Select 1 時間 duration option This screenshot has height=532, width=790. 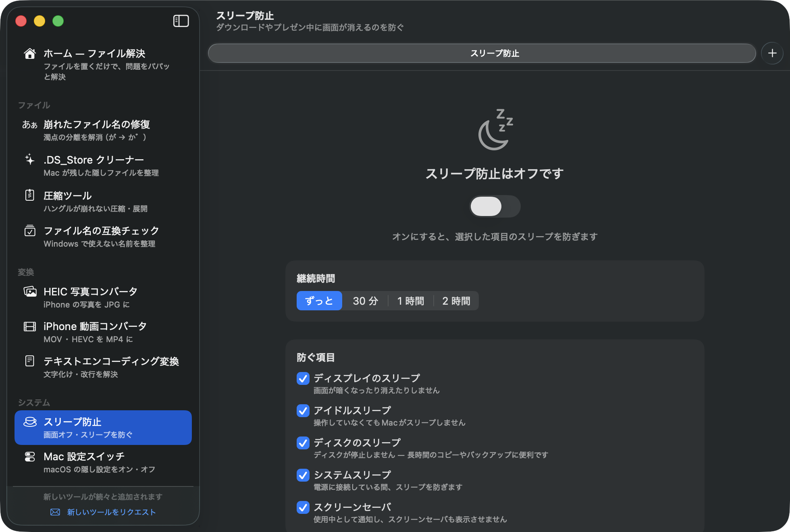(411, 301)
